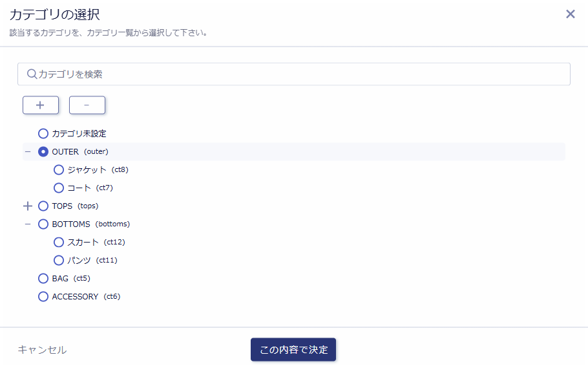Select the OUTER radio button
The image size is (588, 368).
pyautogui.click(x=43, y=152)
